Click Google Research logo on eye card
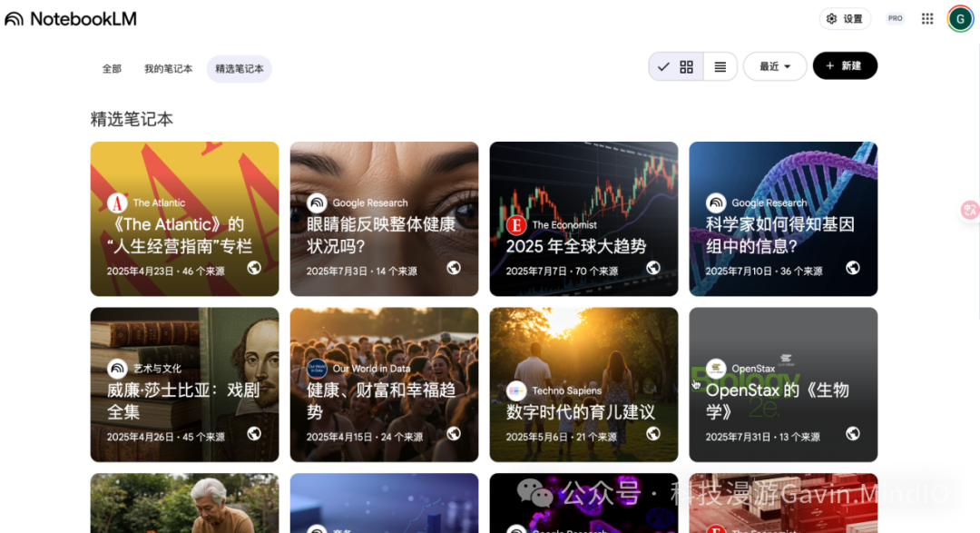The image size is (980, 533). click(317, 202)
